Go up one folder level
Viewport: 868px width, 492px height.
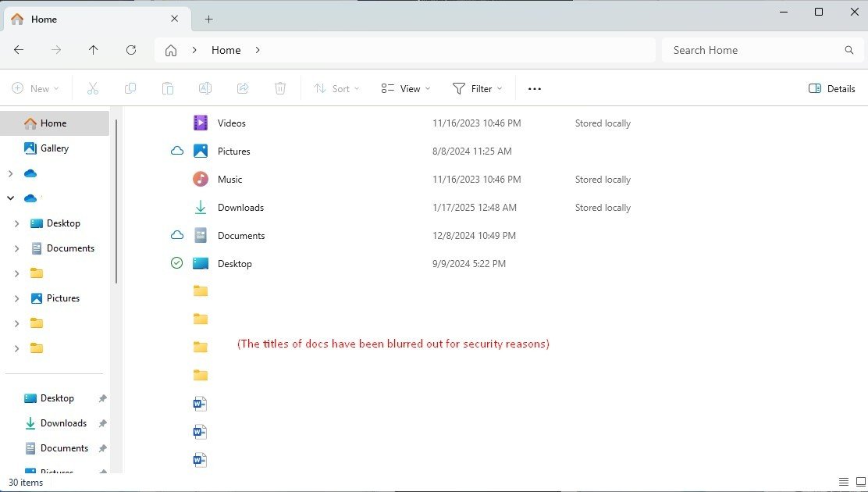pyautogui.click(x=94, y=50)
